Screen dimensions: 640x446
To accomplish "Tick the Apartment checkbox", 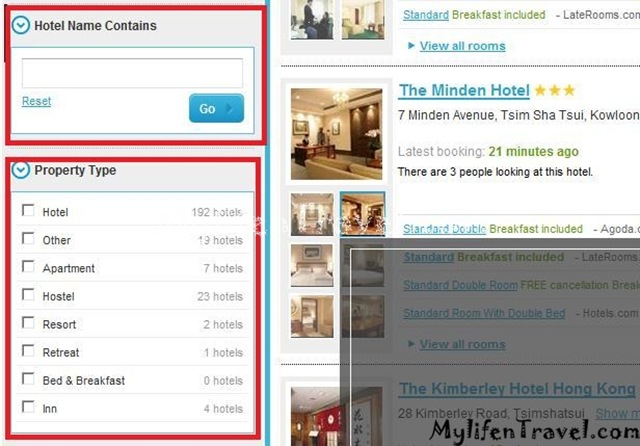I will (28, 266).
